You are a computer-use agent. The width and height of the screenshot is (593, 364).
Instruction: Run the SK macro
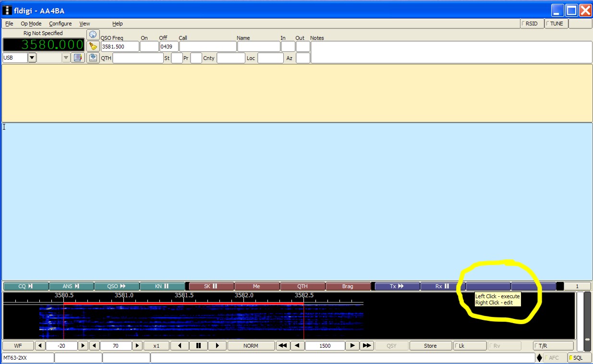(211, 286)
